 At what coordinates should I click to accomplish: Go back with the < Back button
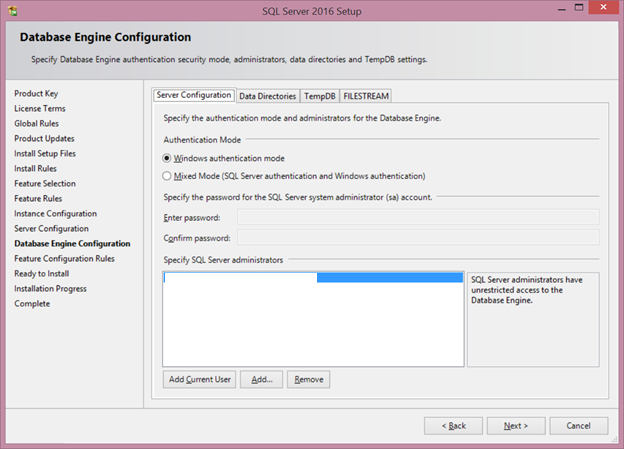(453, 426)
